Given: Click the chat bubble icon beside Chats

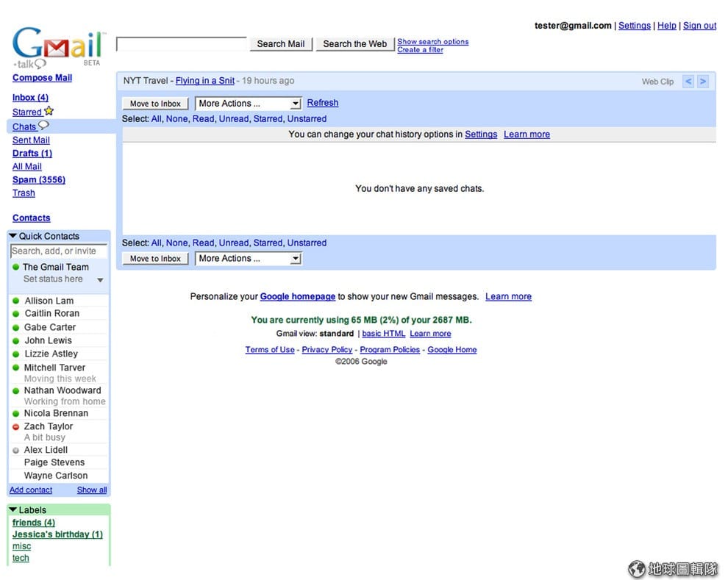Looking at the screenshot, I should (x=43, y=125).
